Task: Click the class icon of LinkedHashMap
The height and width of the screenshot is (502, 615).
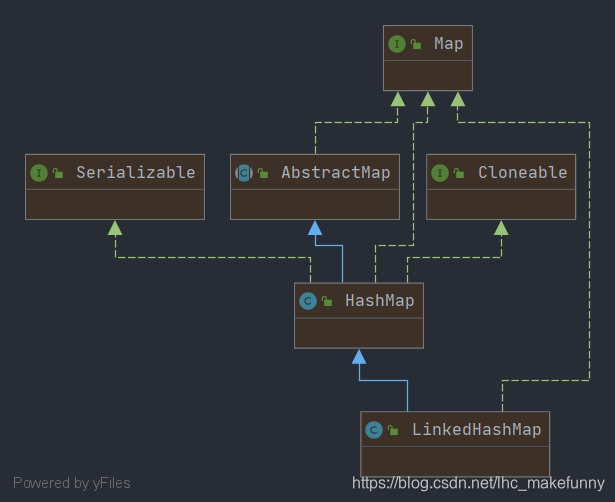Action: [x=374, y=430]
